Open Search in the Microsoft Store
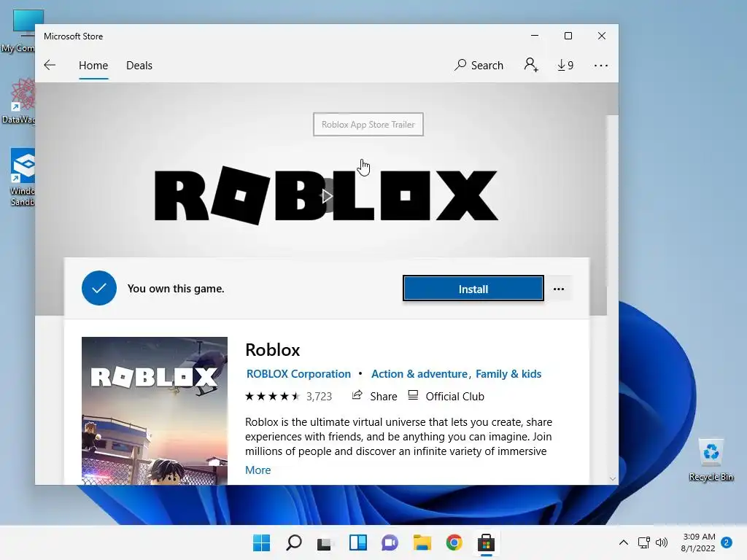The width and height of the screenshot is (747, 560). (479, 65)
